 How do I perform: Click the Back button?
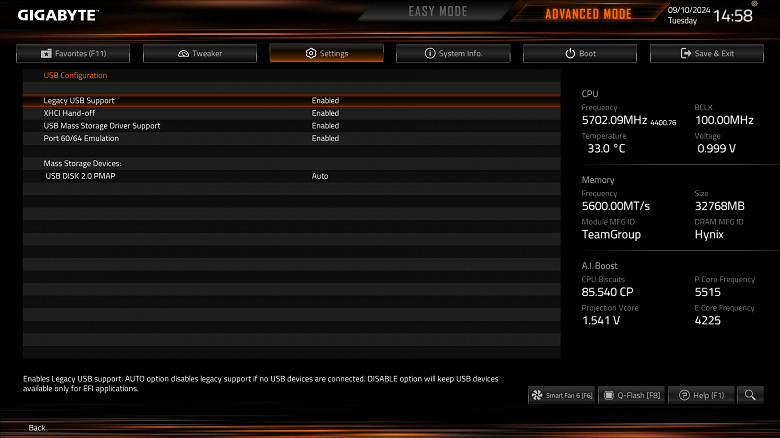(x=37, y=428)
